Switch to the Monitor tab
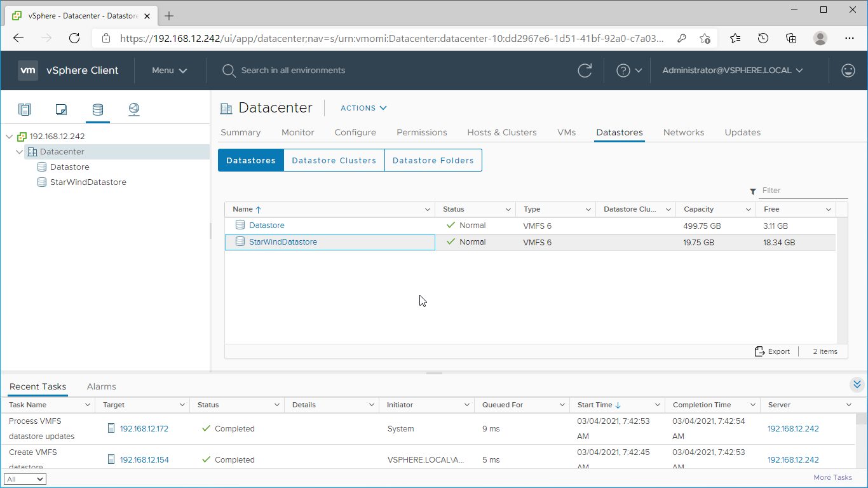 pyautogui.click(x=298, y=132)
